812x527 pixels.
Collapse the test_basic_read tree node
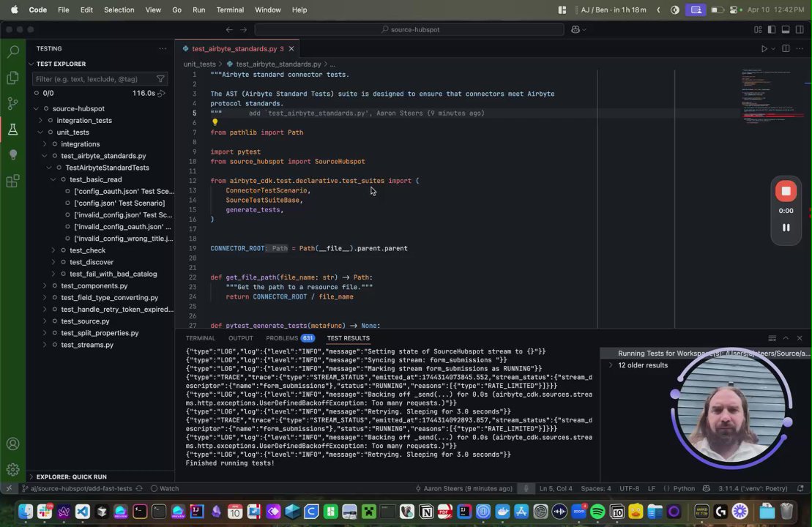click(53, 179)
